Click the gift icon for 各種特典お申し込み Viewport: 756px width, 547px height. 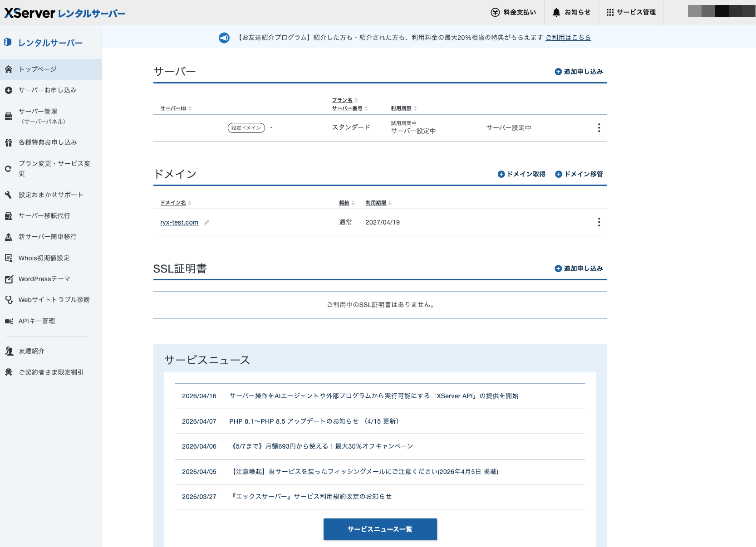point(8,142)
